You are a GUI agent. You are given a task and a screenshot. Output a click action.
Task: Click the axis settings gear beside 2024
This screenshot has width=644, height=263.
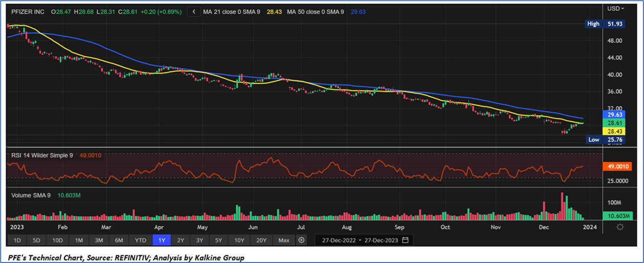620,227
